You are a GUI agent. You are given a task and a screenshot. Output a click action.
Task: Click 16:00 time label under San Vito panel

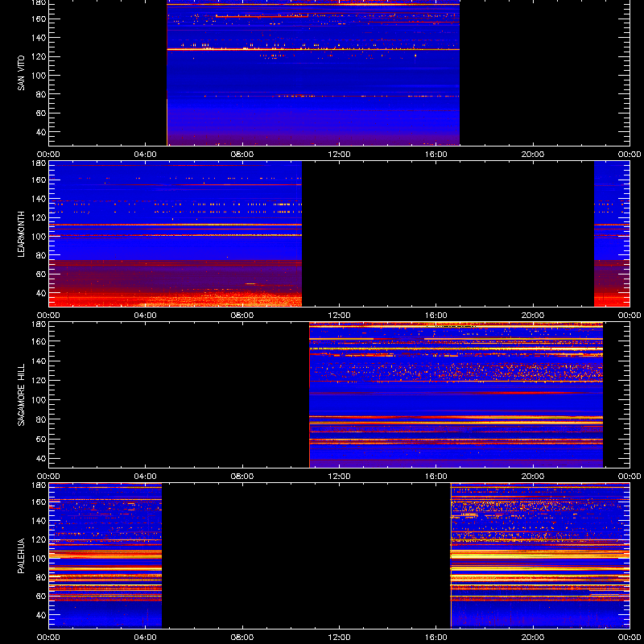pyautogui.click(x=436, y=155)
